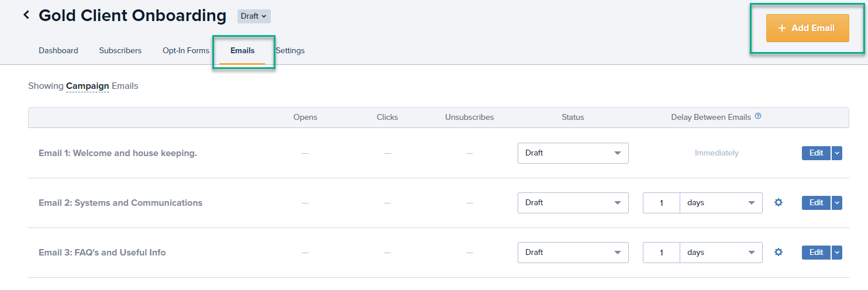Open Status dropdown for Email 2
Viewport: 868px width, 290px height.
pos(573,203)
